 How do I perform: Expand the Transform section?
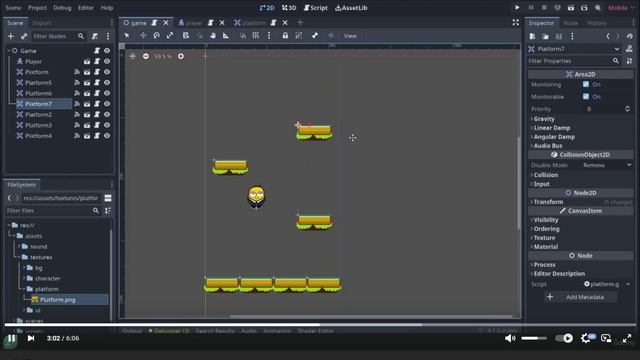[x=547, y=202]
